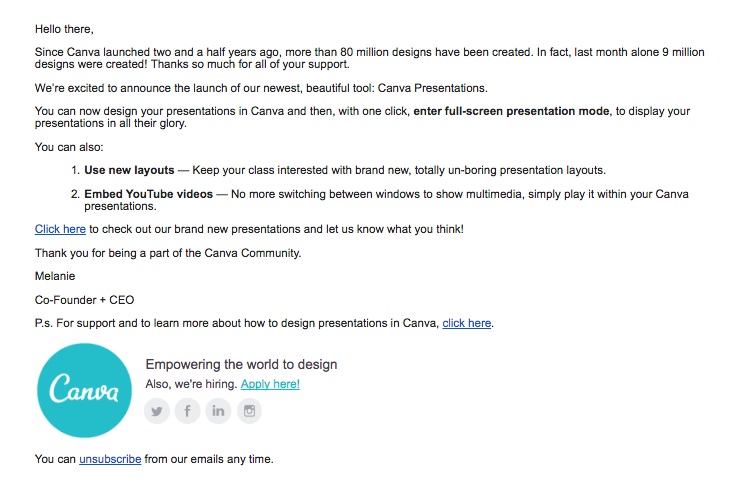Click the 'Melanie' signature name

click(x=55, y=276)
